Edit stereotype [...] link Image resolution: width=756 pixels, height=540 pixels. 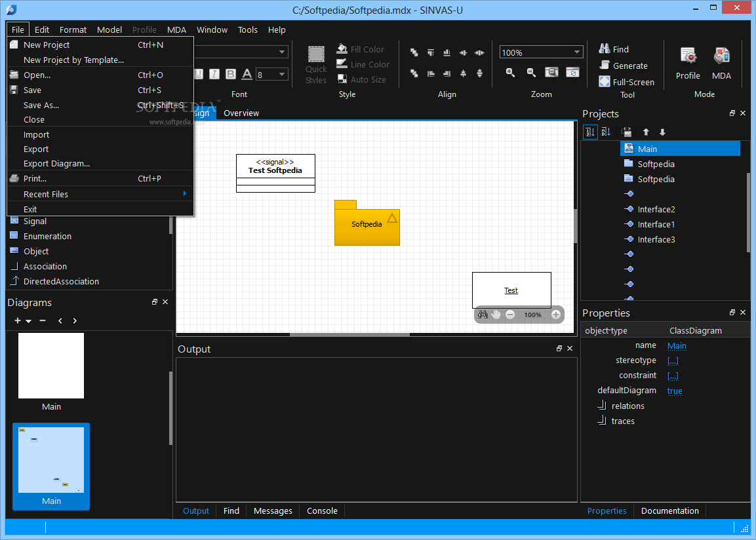[673, 360]
